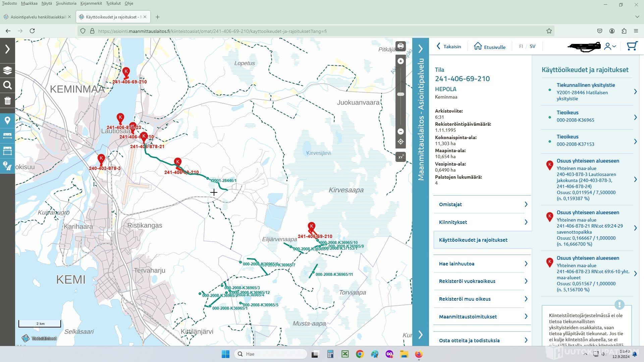
Task: Switch language to SV
Action: click(x=532, y=47)
